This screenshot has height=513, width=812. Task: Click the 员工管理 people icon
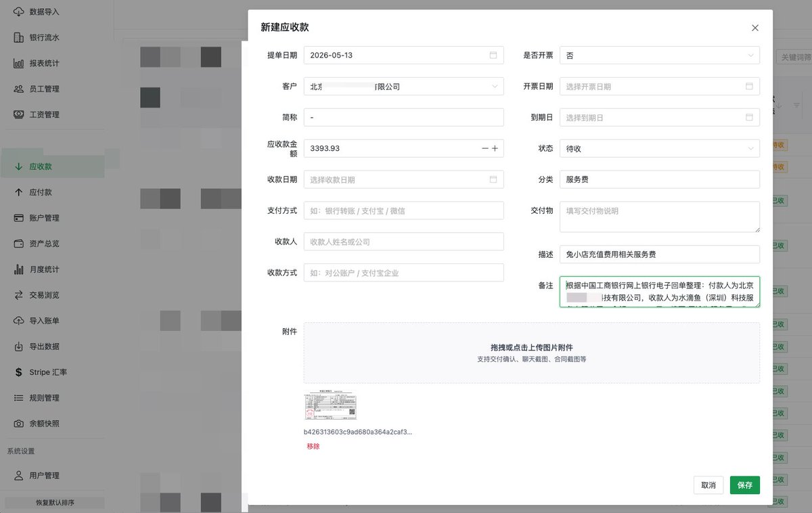click(19, 89)
